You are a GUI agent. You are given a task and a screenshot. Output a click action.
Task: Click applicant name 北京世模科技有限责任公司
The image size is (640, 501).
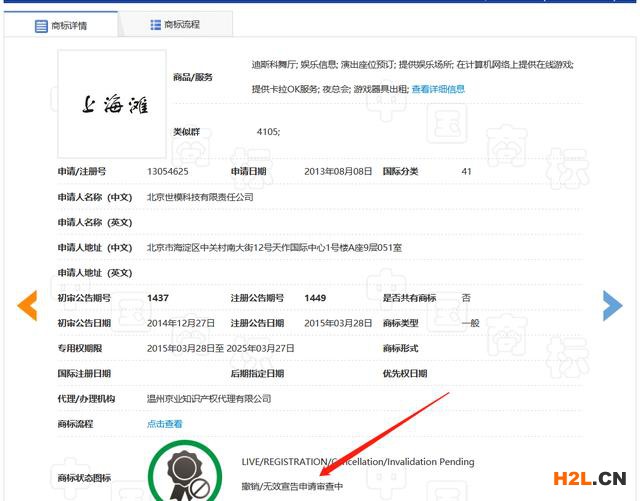point(200,197)
